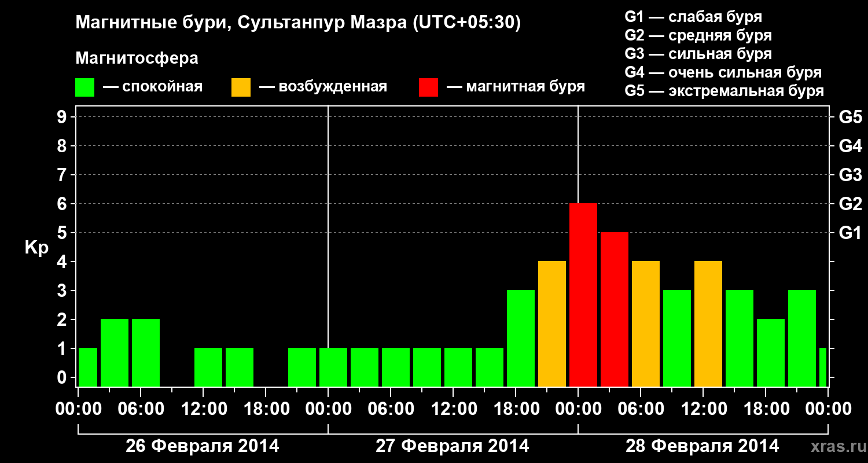The image size is (868, 463).
Task: Click the G2 tick label on the right axis
Action: coord(851,204)
